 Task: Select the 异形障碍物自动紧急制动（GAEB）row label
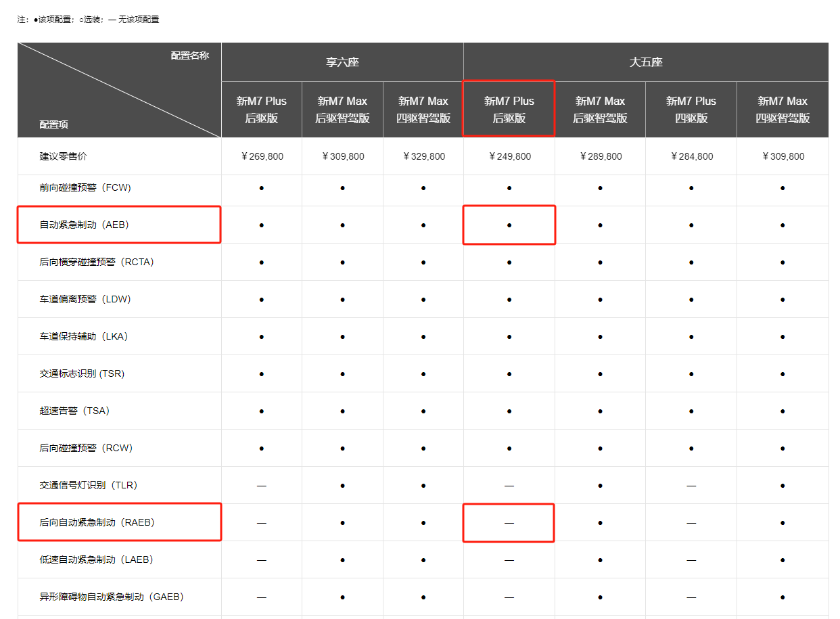(x=112, y=597)
